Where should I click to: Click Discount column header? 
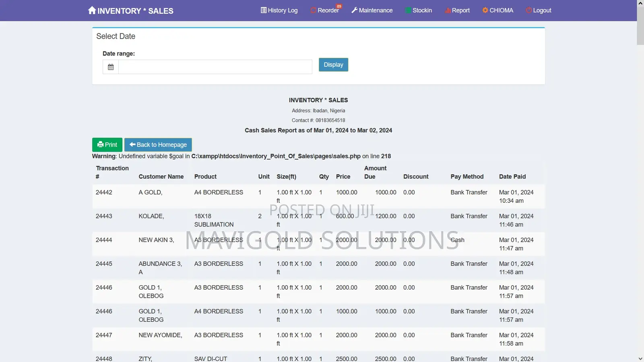pyautogui.click(x=416, y=177)
